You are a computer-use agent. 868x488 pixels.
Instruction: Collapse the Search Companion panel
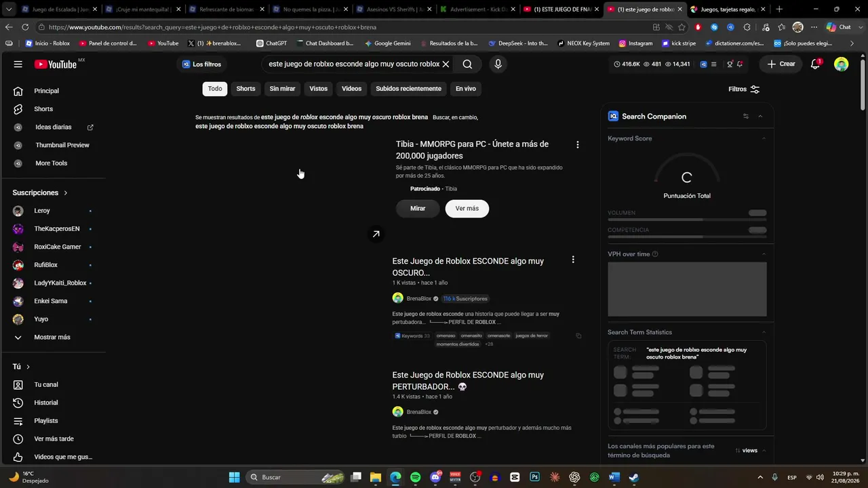click(x=760, y=117)
